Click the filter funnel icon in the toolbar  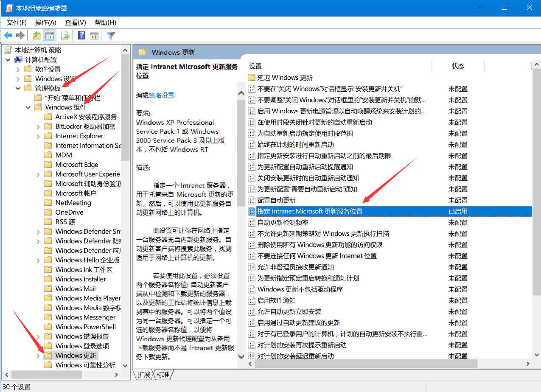111,35
